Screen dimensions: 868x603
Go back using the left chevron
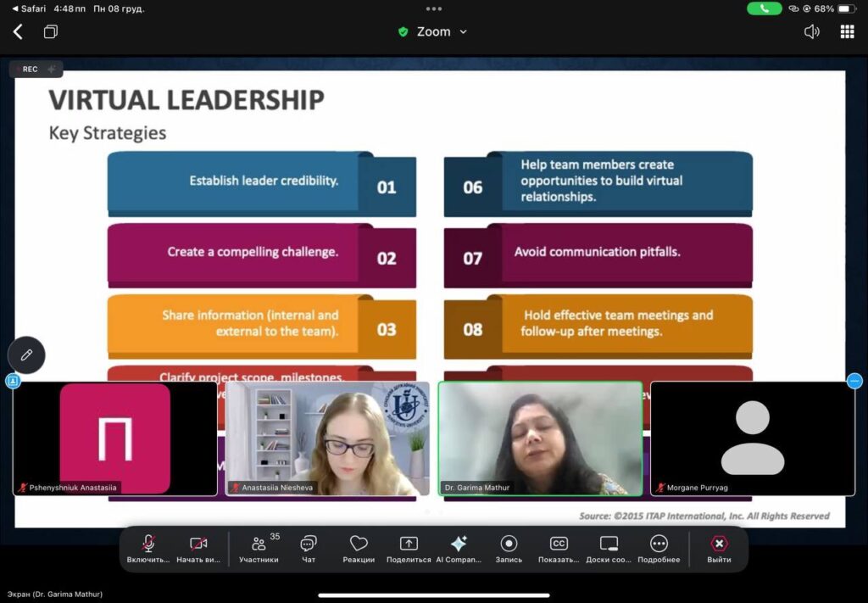(18, 32)
